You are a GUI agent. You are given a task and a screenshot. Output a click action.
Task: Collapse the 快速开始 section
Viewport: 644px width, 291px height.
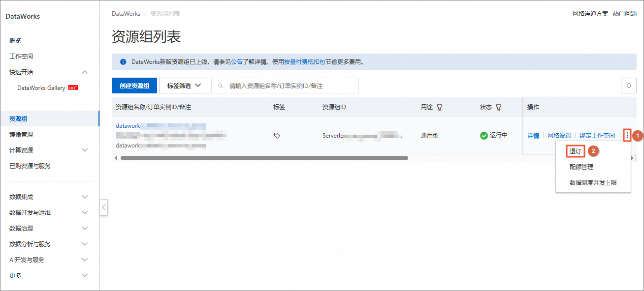click(85, 72)
